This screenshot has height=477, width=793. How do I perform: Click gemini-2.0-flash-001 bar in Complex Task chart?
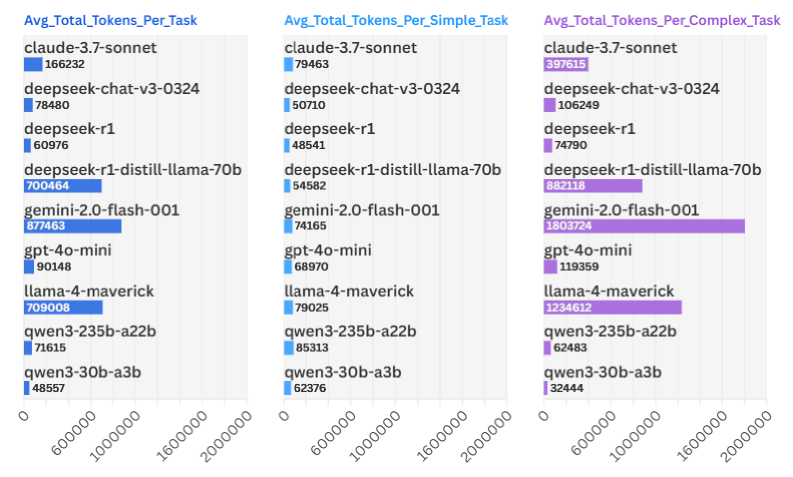644,226
